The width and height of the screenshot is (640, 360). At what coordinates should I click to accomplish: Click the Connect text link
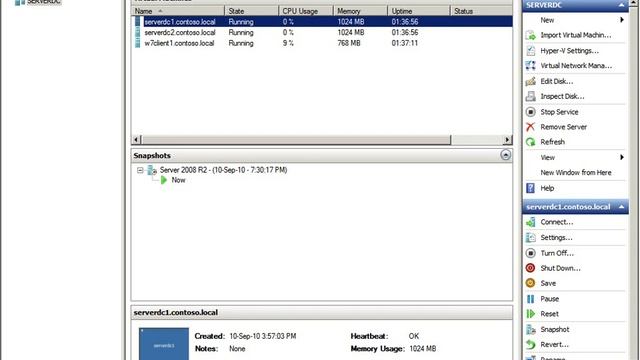556,222
